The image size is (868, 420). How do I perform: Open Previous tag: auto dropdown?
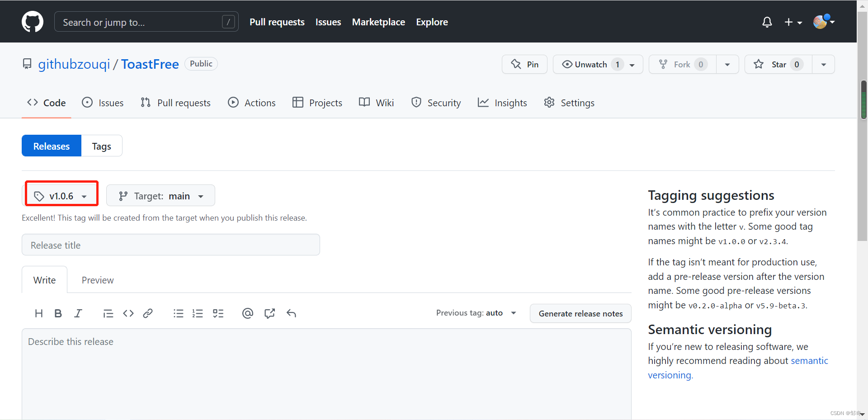tap(476, 313)
